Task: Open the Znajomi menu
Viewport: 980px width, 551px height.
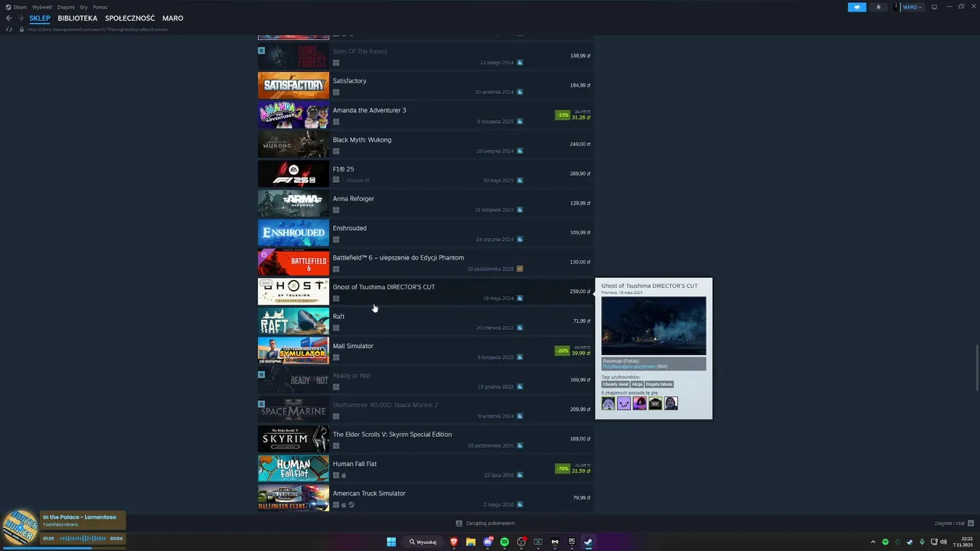Action: tap(66, 7)
